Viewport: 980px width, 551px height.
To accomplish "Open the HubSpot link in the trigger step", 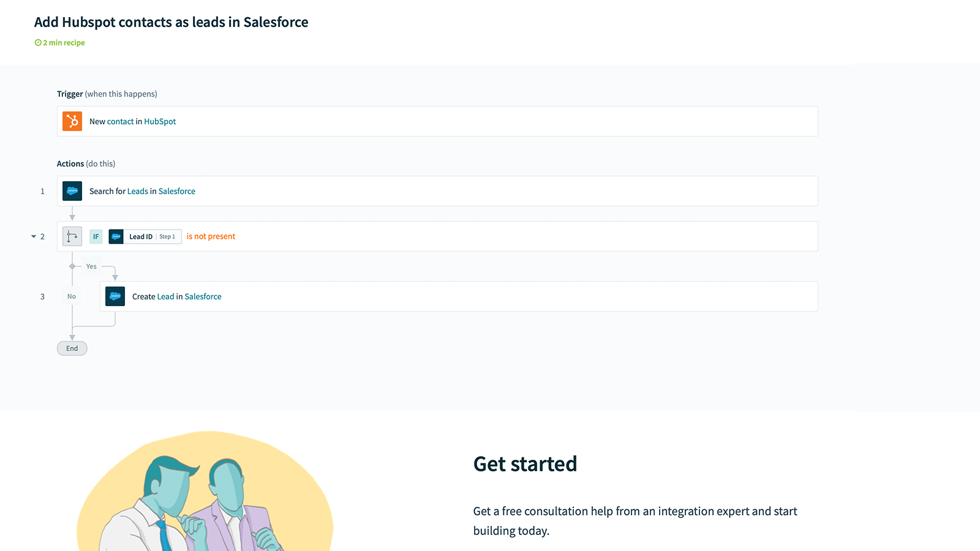I will click(160, 121).
